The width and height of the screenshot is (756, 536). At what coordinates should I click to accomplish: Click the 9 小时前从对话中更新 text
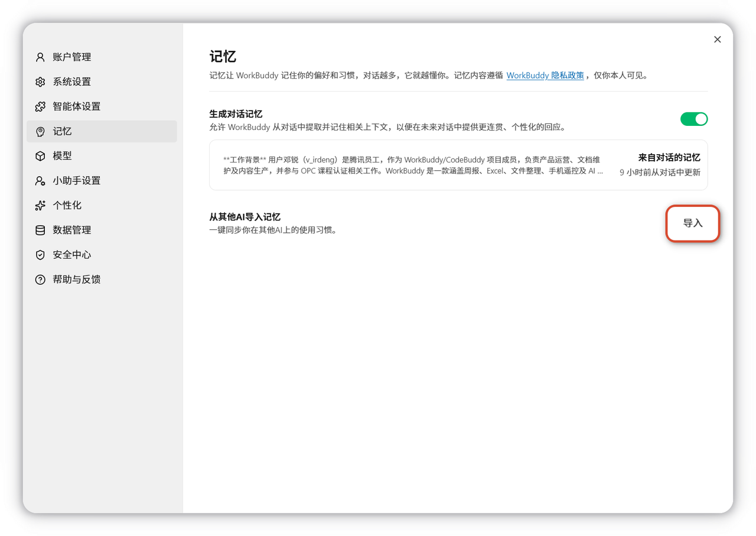click(x=660, y=173)
